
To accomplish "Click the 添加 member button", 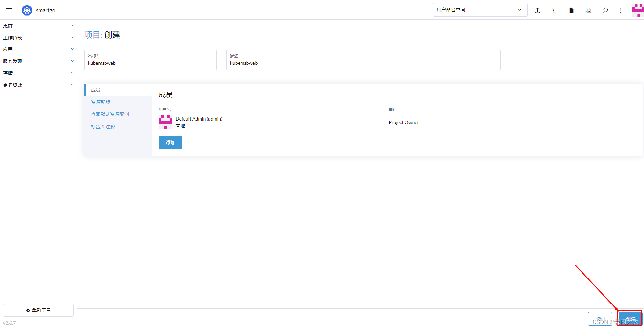I will pyautogui.click(x=171, y=143).
